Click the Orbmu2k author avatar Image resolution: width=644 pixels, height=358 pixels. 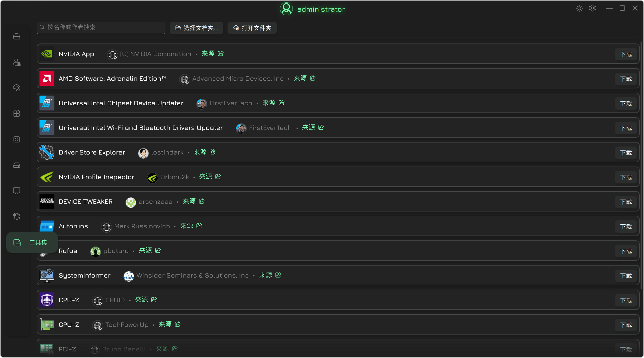[x=153, y=177]
